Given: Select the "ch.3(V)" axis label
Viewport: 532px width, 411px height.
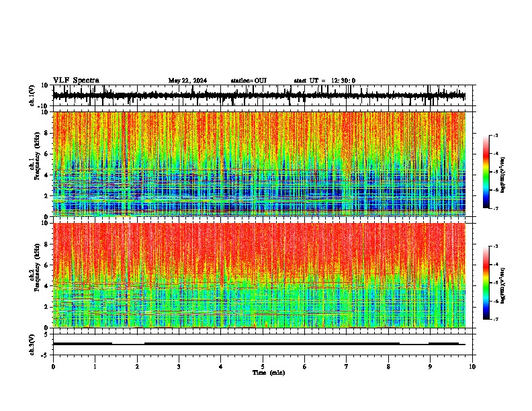Looking at the screenshot, I should pyautogui.click(x=32, y=345).
